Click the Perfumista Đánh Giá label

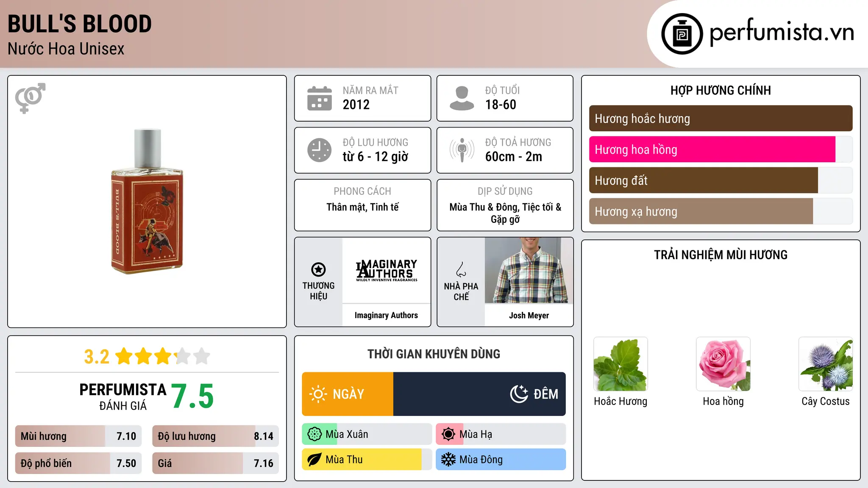coord(123,396)
